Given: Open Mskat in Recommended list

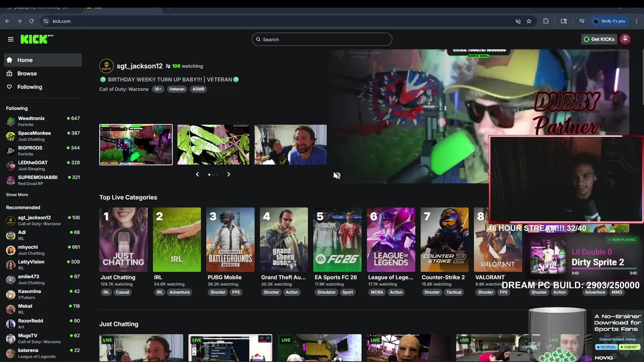Looking at the screenshot, I should 43,309.
